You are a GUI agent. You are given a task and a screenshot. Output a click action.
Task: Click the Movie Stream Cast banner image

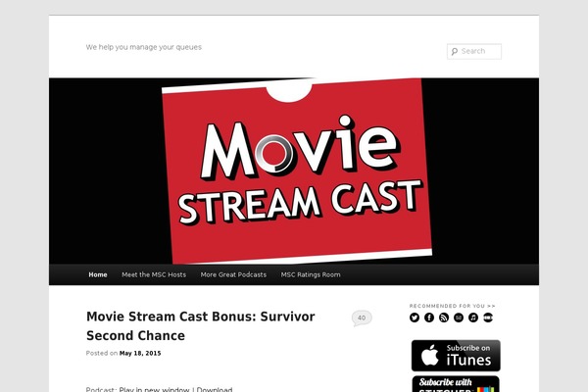(x=294, y=171)
